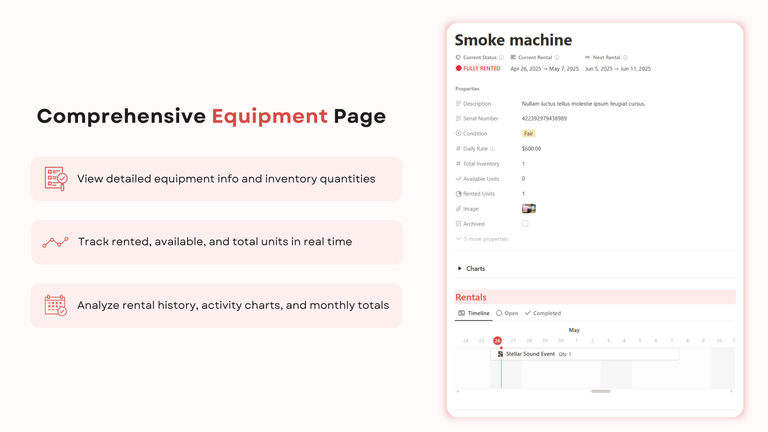768x432 pixels.
Task: Click the Current Status property icon
Action: [458, 57]
